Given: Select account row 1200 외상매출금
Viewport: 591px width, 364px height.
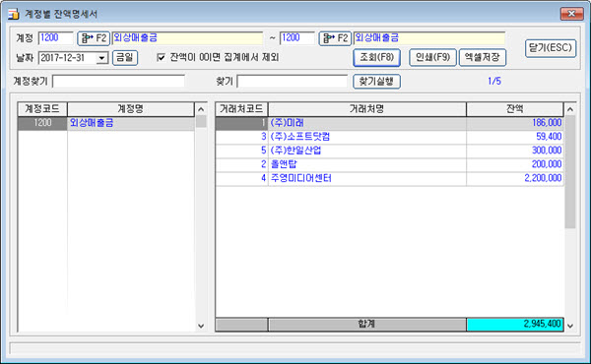Looking at the screenshot, I should (106, 123).
